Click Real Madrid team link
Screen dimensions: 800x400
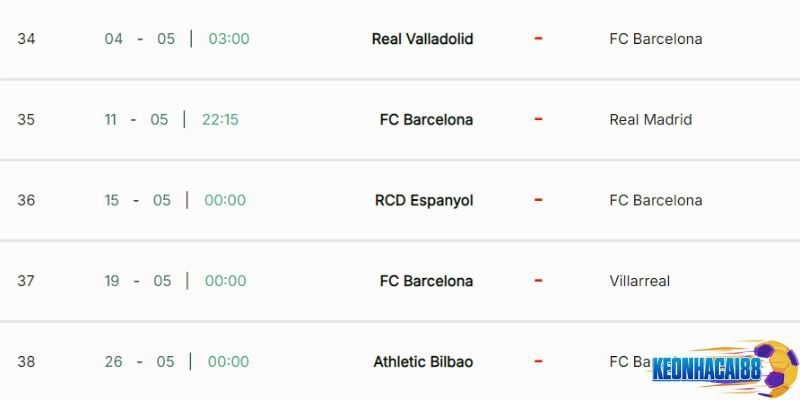(x=650, y=120)
